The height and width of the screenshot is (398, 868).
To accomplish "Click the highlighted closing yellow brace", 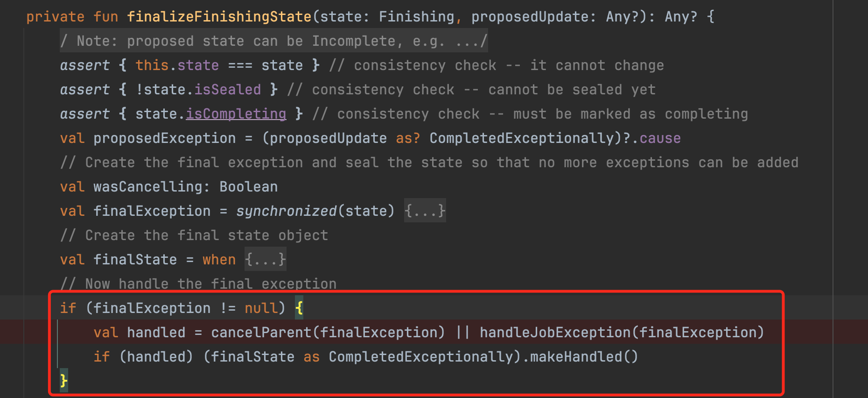I will [x=64, y=381].
